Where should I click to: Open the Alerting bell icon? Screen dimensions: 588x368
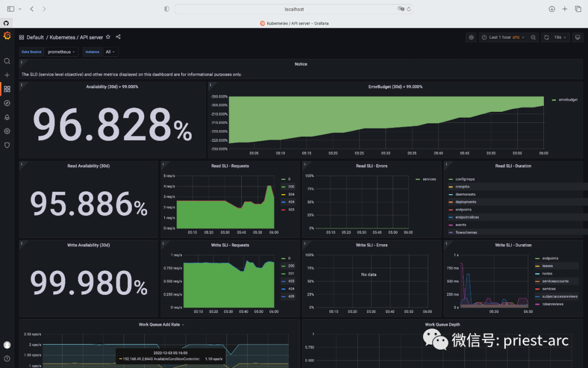point(7,117)
